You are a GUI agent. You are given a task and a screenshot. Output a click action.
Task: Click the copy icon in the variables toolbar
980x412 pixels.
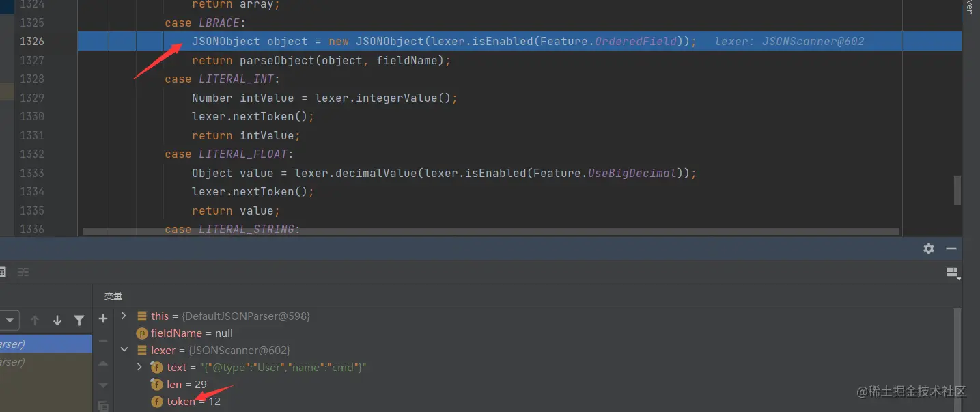[103, 406]
